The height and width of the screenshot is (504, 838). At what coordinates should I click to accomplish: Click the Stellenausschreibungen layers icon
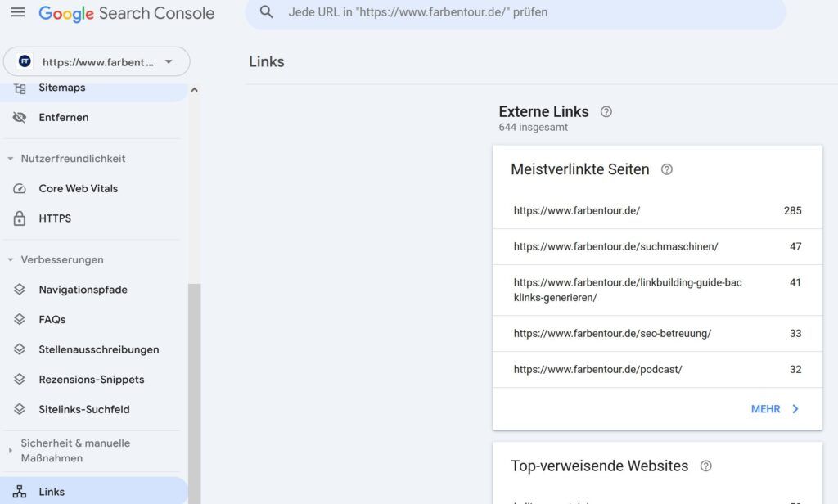tap(20, 349)
